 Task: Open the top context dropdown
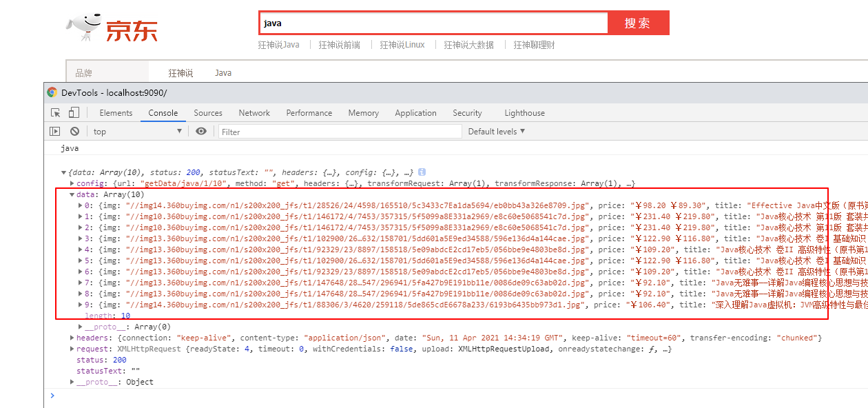tap(137, 131)
